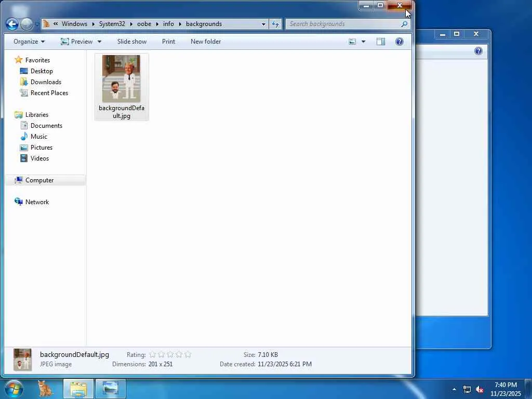Select the Windows breadcrumb in address bar
Image resolution: width=532 pixels, height=399 pixels.
pos(74,24)
